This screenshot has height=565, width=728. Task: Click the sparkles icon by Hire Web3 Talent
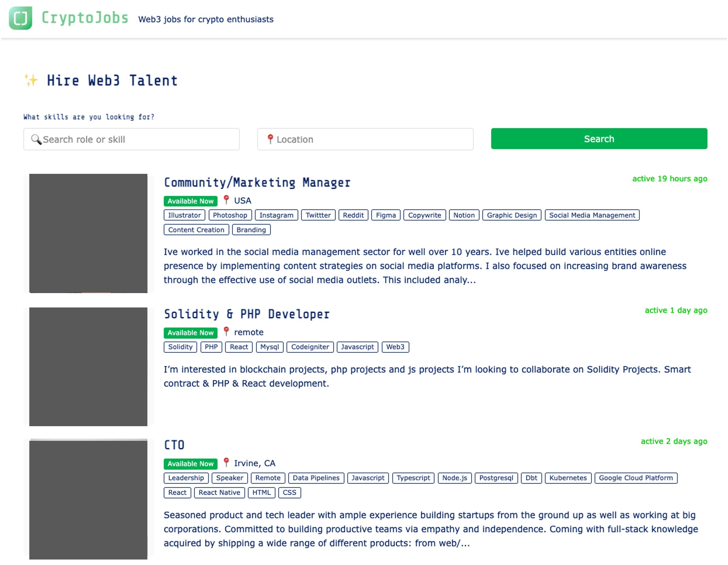[x=31, y=80]
